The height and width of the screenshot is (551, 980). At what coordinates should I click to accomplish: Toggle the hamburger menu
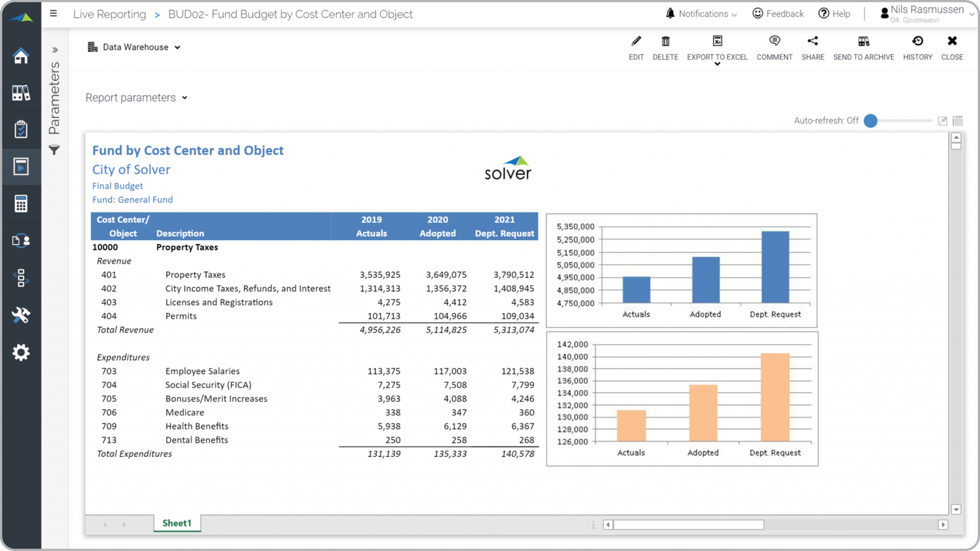(x=53, y=14)
